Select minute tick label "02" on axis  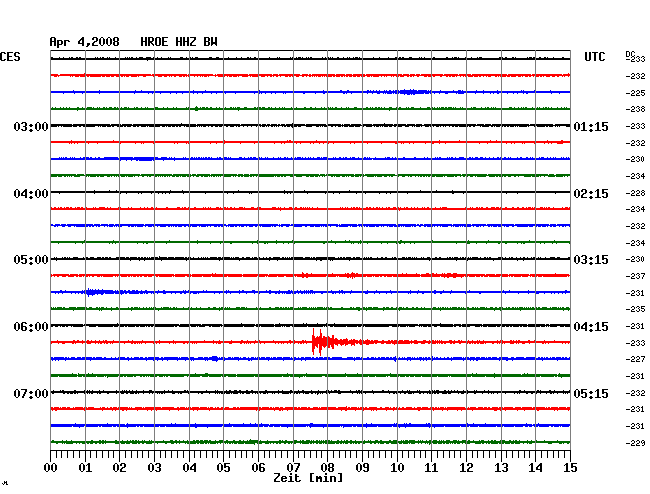(119, 468)
